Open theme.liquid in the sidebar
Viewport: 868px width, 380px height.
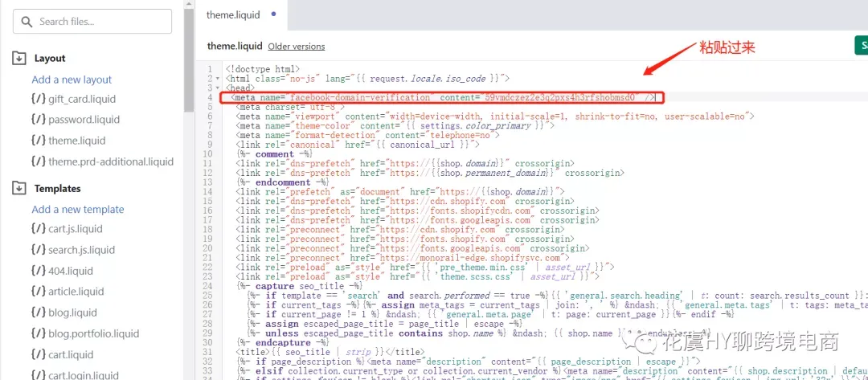pos(76,141)
